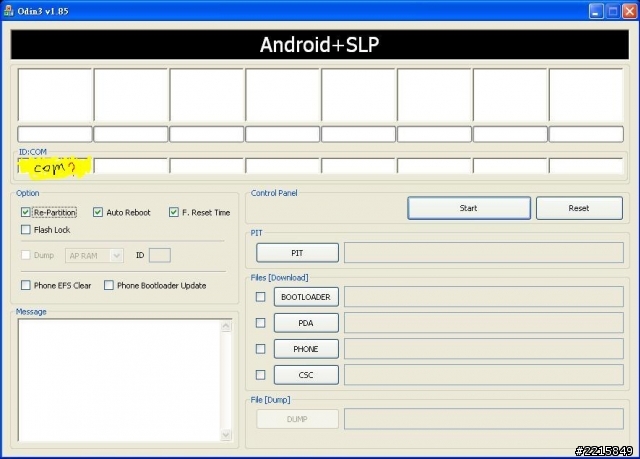This screenshot has width=640, height=459.
Task: Open the PIT file browser button
Action: (297, 253)
